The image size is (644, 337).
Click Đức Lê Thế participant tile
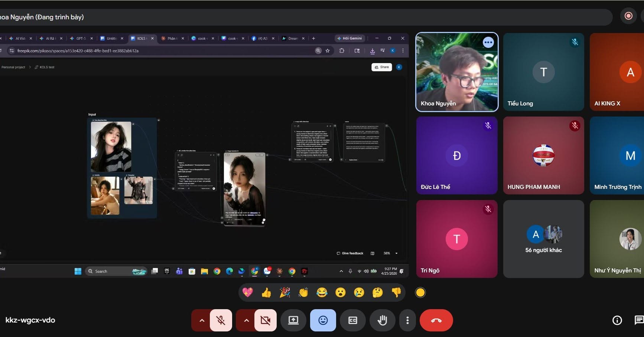457,156
